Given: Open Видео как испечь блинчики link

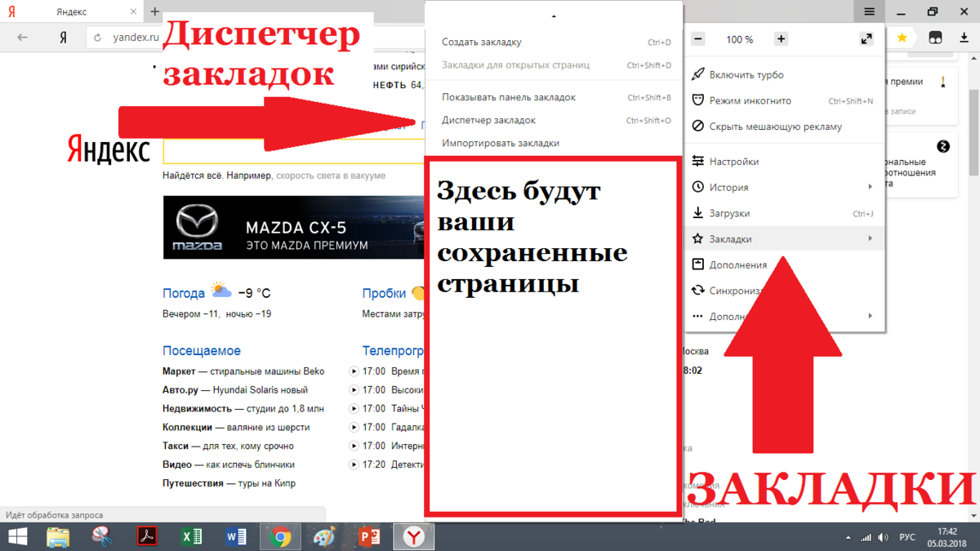Looking at the screenshot, I should click(229, 465).
